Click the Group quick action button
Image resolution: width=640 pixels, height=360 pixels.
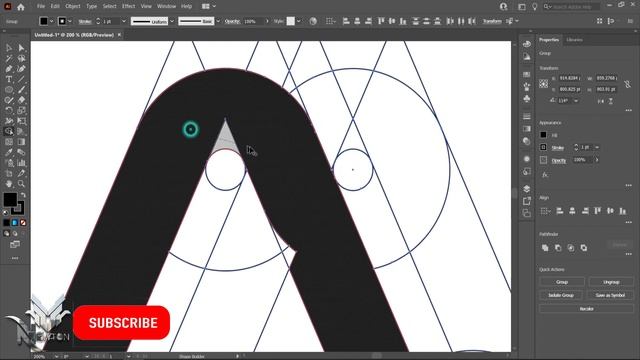coord(562,282)
